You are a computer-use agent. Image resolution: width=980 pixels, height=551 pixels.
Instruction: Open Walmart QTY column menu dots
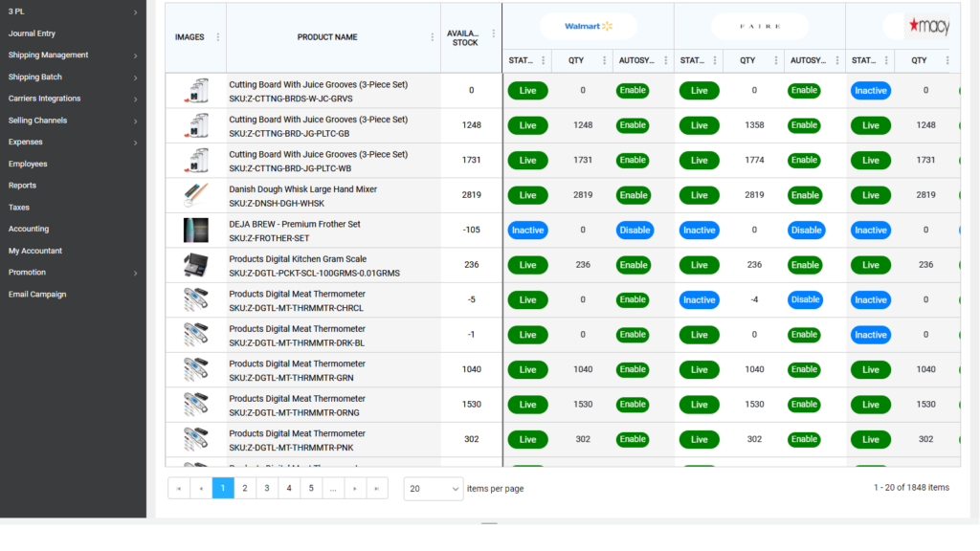[604, 60]
